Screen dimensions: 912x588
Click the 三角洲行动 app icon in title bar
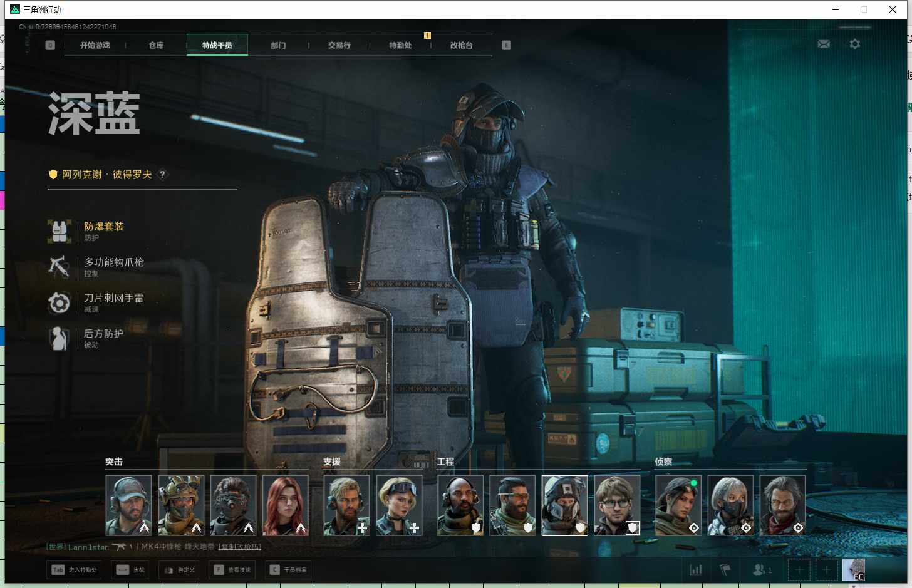15,9
